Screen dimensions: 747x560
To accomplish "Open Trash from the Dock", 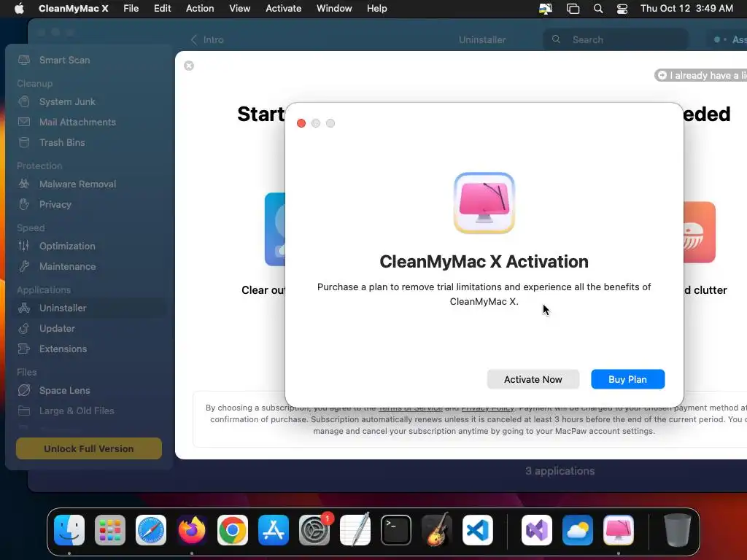I will [678, 530].
